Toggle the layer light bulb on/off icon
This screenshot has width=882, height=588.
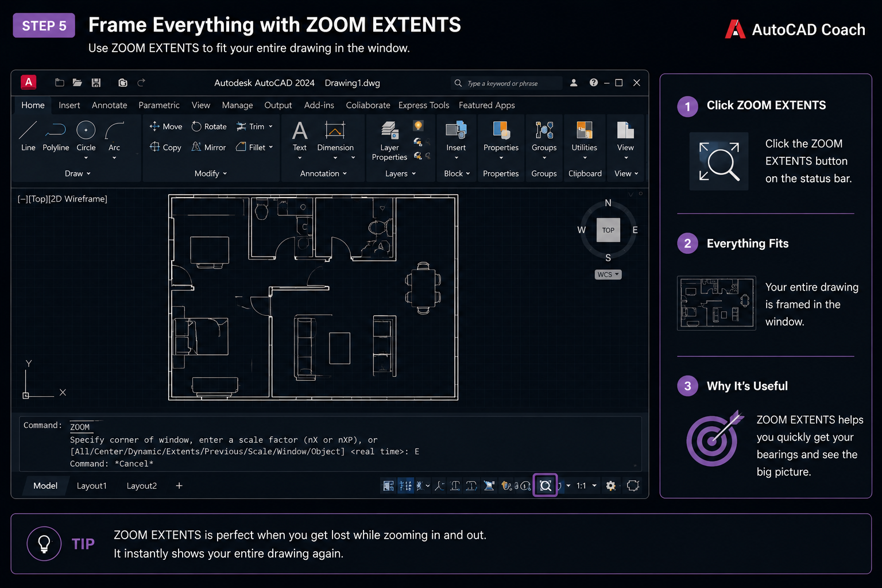coord(419,126)
